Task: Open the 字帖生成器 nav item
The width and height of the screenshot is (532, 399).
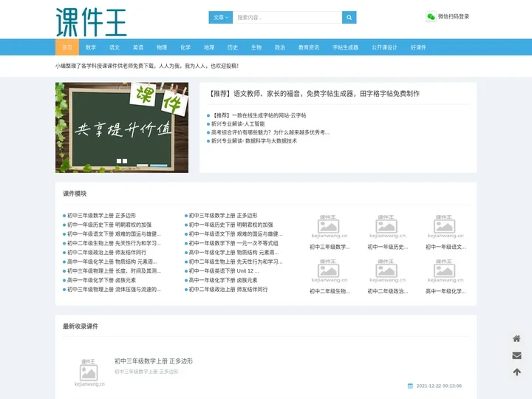Action: click(x=345, y=47)
